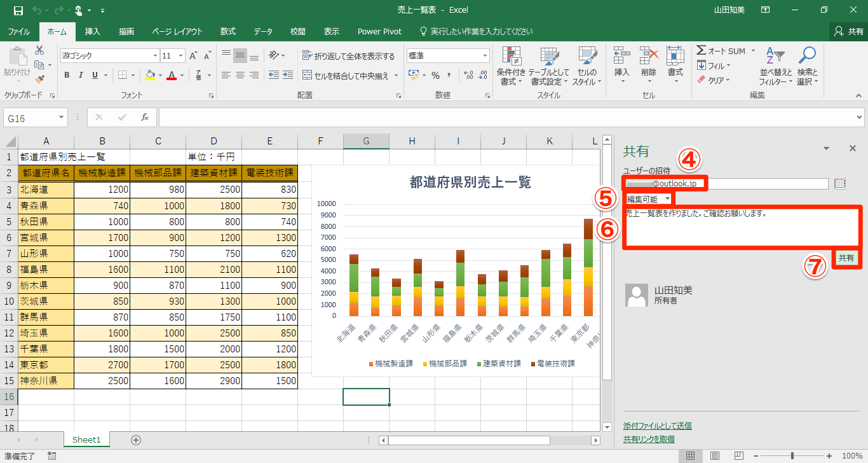The width and height of the screenshot is (868, 463).
Task: Toggle 折り返して全体を表示する wrap text
Action: pos(348,56)
